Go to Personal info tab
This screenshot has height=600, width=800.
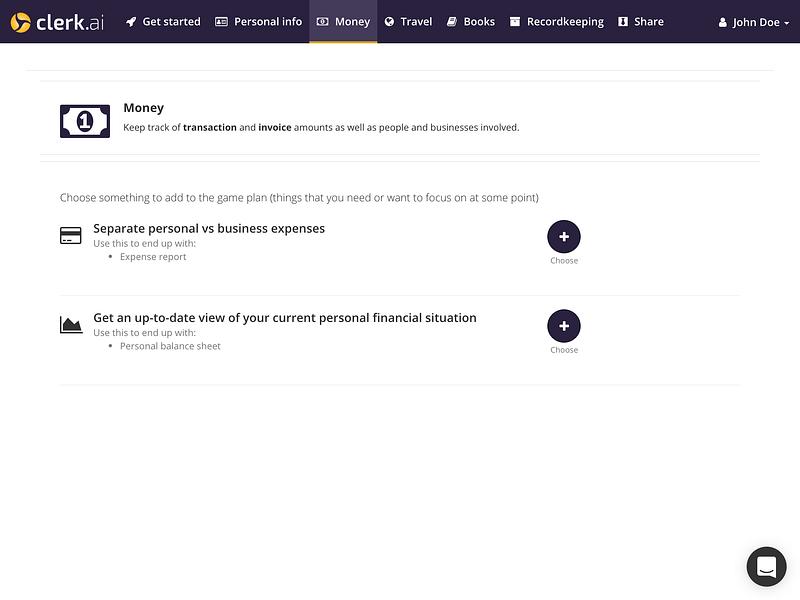click(x=259, y=21)
